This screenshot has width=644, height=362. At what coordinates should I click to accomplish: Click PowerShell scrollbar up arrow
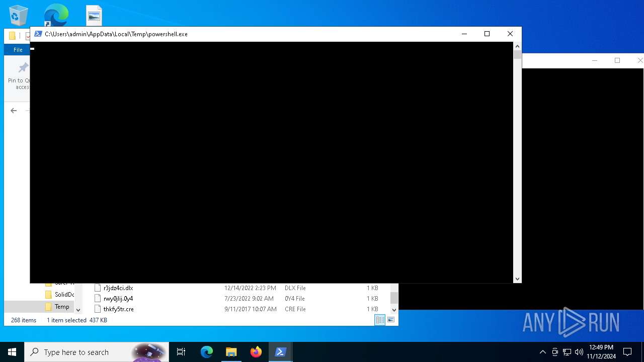pyautogui.click(x=517, y=46)
